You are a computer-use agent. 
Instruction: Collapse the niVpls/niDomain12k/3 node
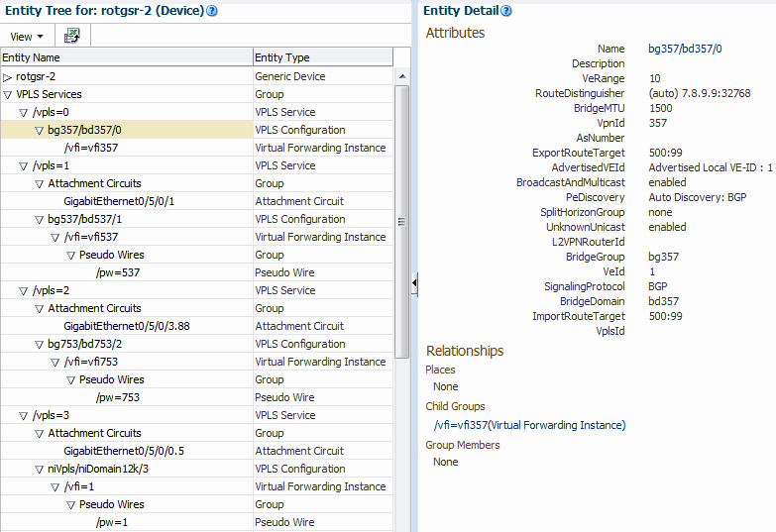pos(39,469)
